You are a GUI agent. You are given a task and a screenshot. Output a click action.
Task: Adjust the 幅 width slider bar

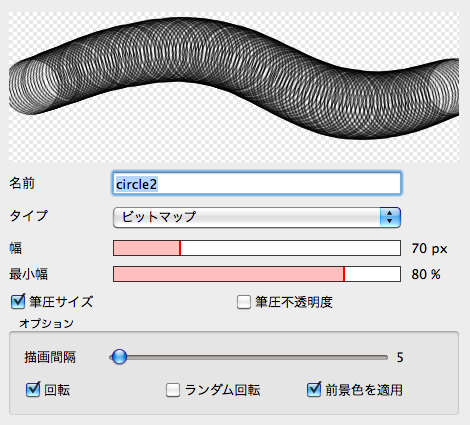257,248
